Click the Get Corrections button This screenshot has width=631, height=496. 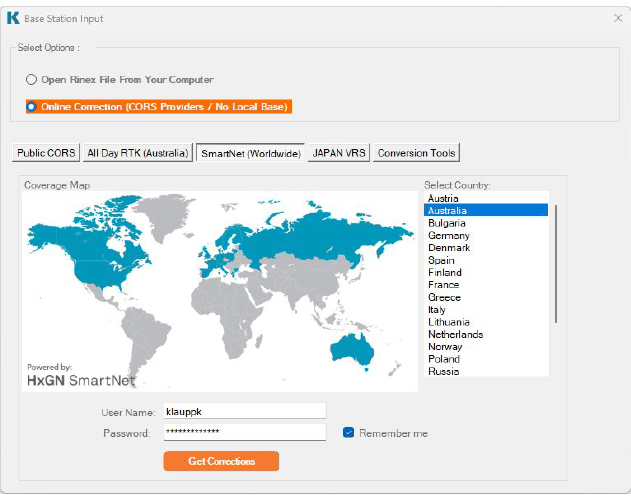point(221,461)
